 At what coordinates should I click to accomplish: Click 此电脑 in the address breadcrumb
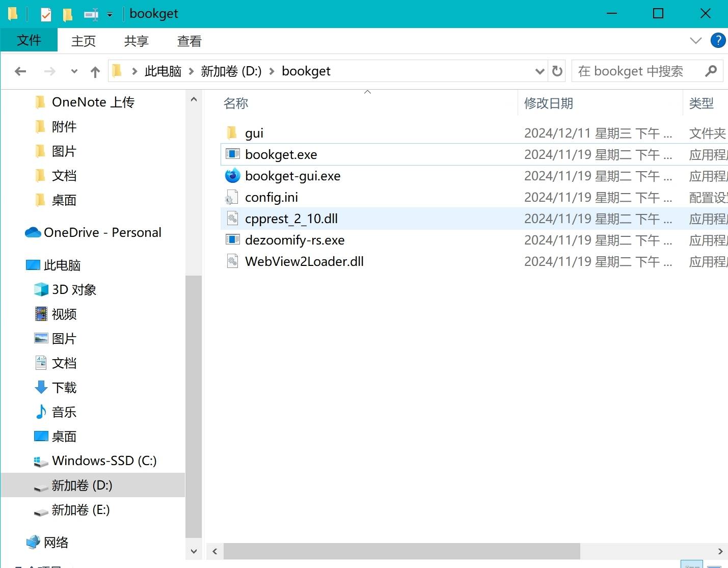tap(163, 71)
